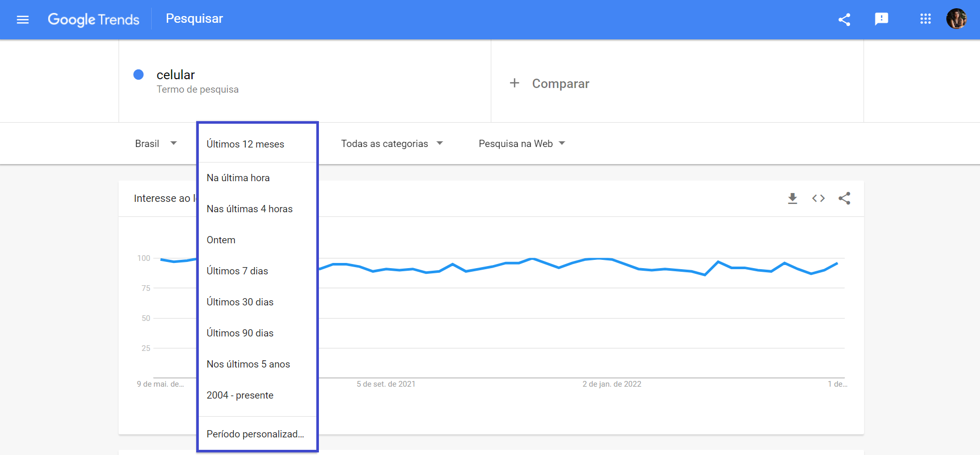Edit the celular search term
The height and width of the screenshot is (455, 980).
tap(175, 75)
